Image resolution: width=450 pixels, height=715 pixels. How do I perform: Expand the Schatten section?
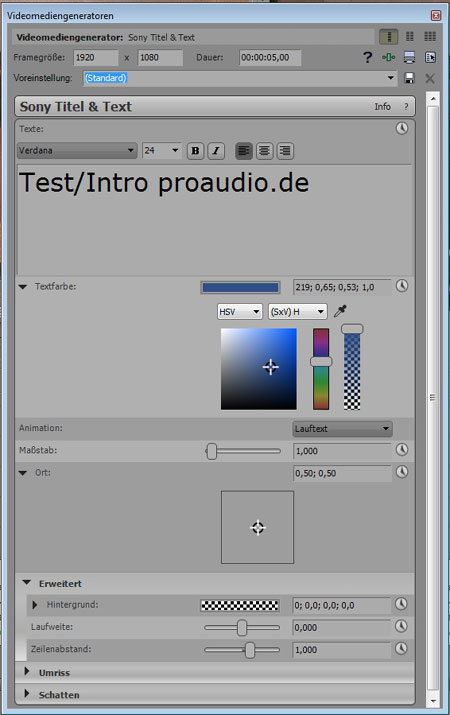point(26,694)
